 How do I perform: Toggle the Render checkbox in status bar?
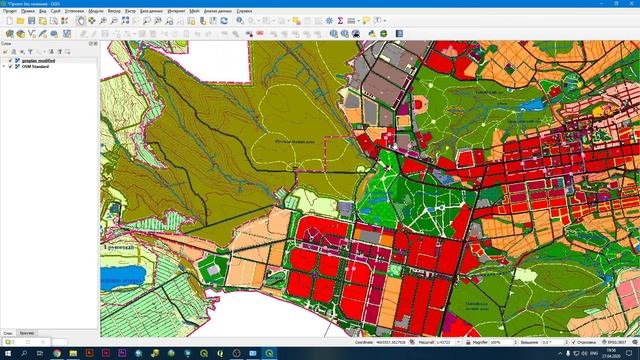pos(574,342)
